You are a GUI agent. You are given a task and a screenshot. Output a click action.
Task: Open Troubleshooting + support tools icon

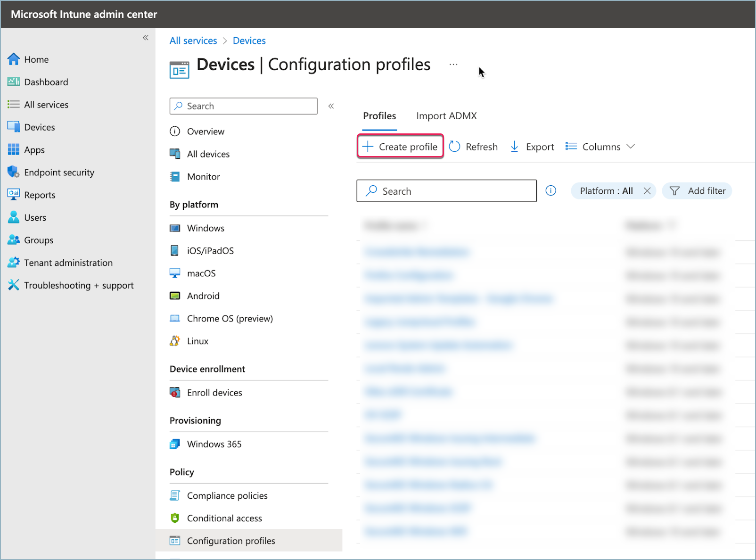click(14, 285)
